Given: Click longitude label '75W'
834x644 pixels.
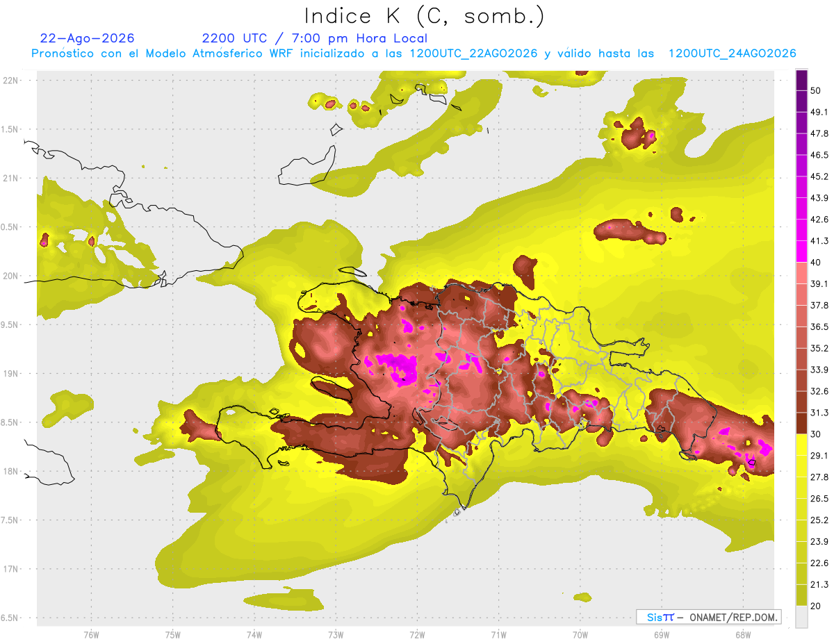Looking at the screenshot, I should point(172,635).
